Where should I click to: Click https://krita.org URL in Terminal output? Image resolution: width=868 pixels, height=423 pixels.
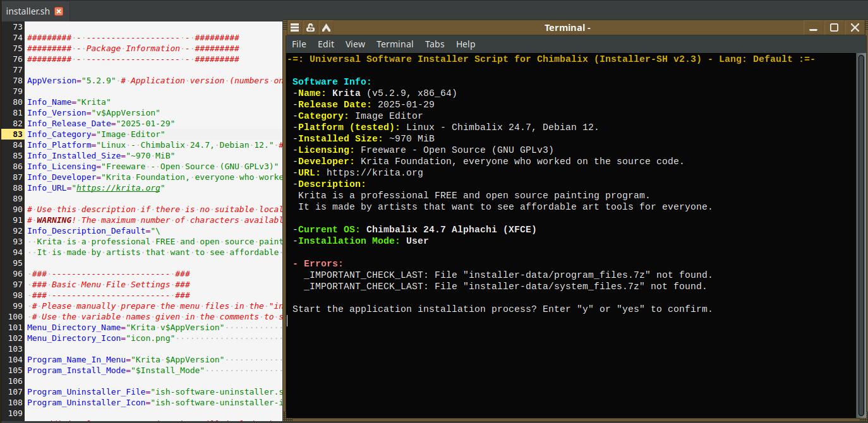coord(375,172)
